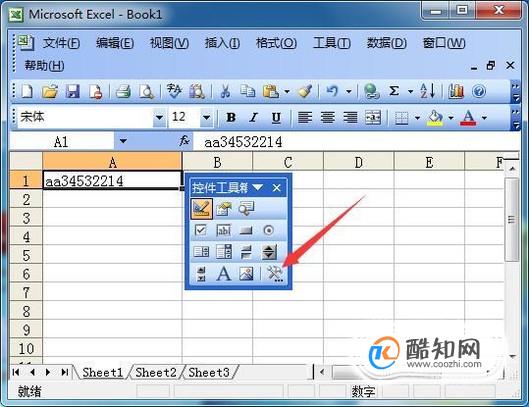
Task: Toggle Bold formatting button
Action: point(231,118)
